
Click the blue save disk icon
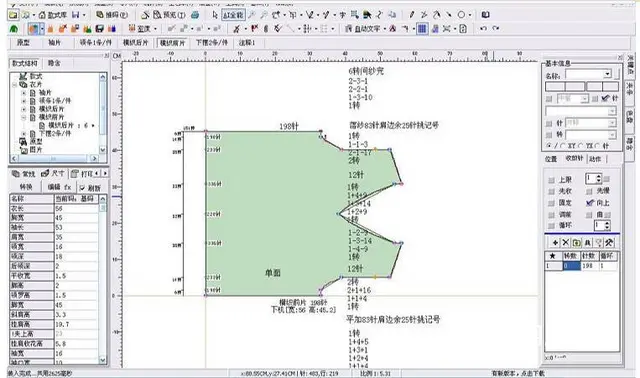pos(76,15)
